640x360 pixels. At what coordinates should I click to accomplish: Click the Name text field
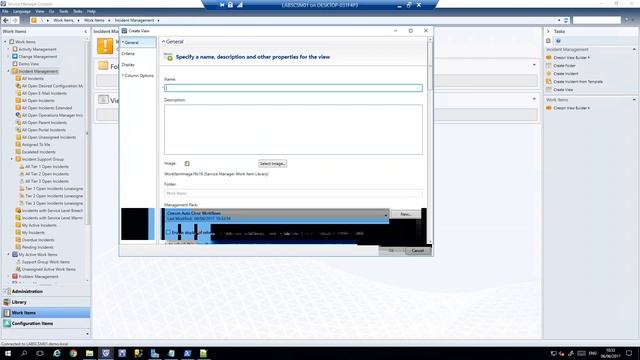click(x=293, y=88)
